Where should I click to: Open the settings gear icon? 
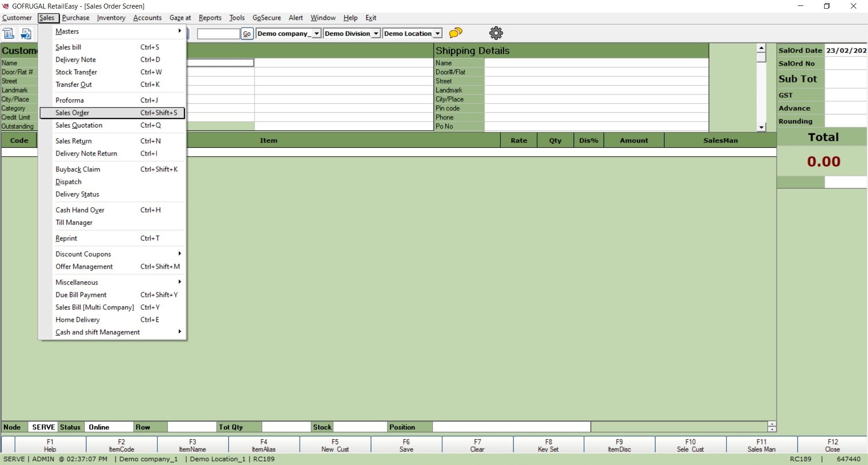pyautogui.click(x=496, y=33)
